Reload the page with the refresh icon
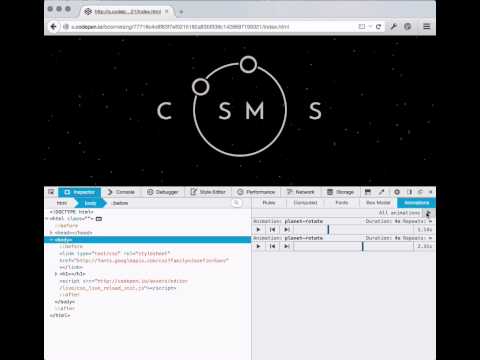The width and height of the screenshot is (480, 360). tap(378, 27)
